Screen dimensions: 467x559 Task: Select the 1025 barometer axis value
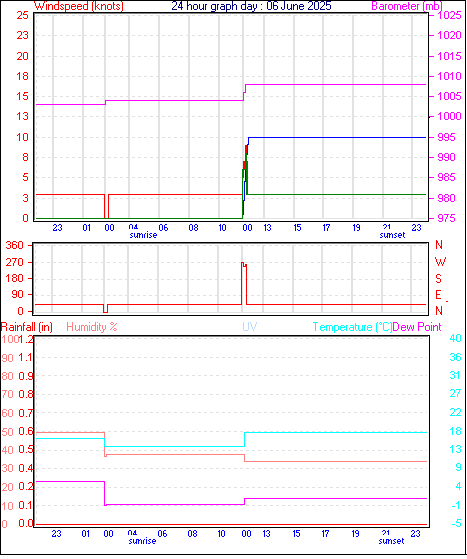coord(449,15)
